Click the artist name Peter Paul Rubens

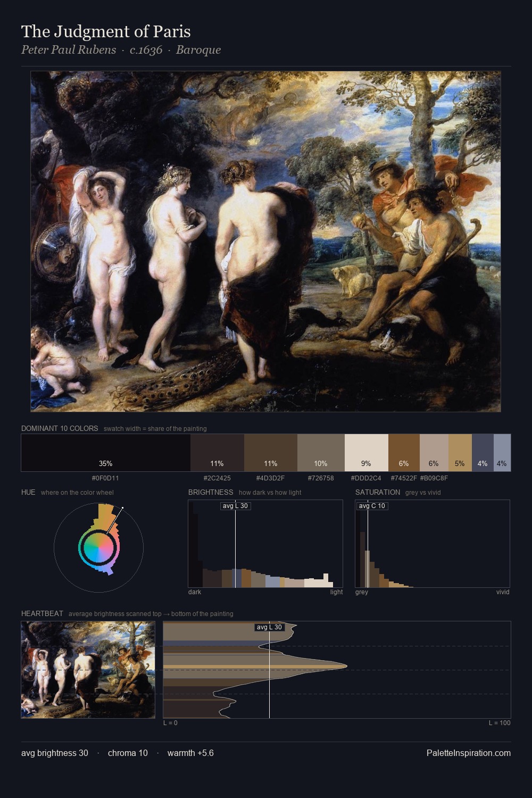pyautogui.click(x=69, y=50)
